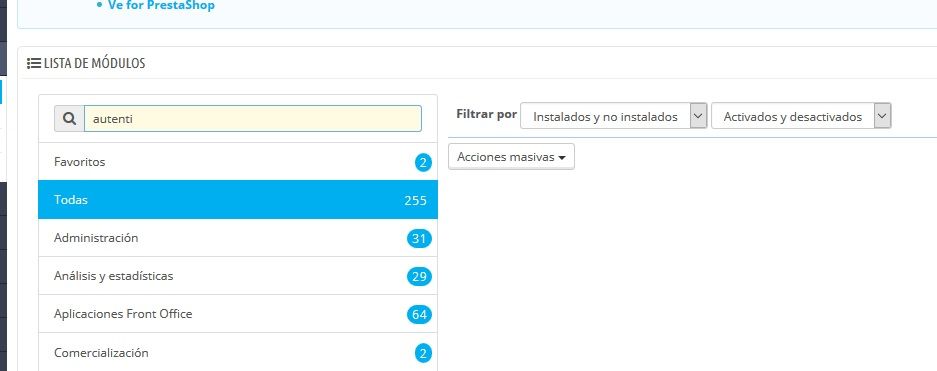Screen dimensions: 937x371
Task: Choose the Aplicaciones Front Office category
Action: click(238, 314)
